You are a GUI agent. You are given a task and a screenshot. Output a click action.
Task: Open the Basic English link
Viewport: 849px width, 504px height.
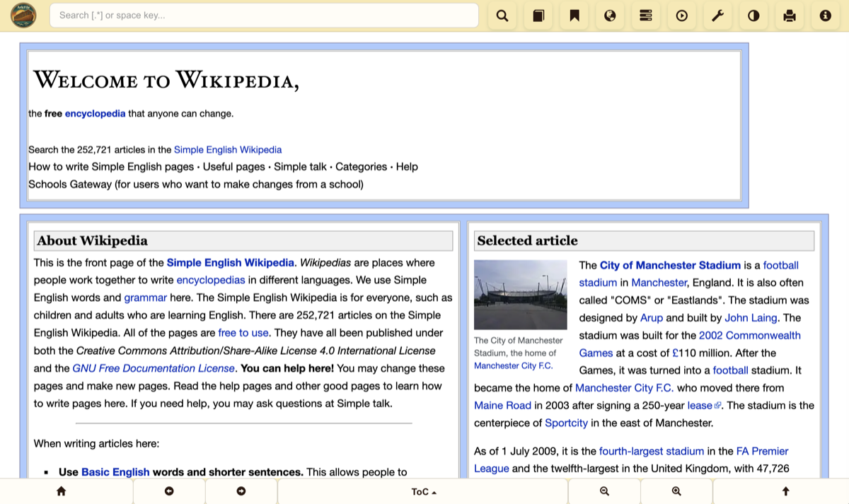[x=115, y=472]
